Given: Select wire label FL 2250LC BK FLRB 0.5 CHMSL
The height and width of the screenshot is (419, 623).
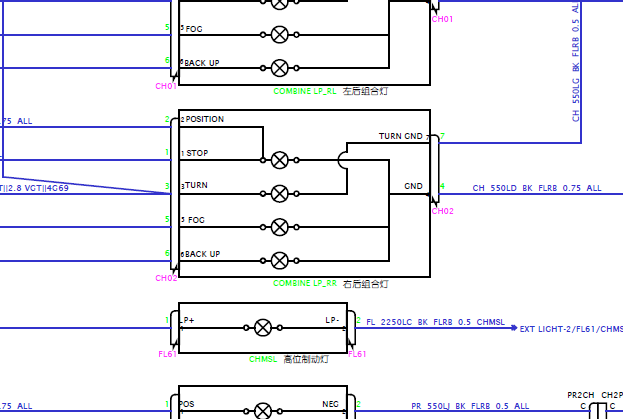Looking at the screenshot, I should 435,322.
